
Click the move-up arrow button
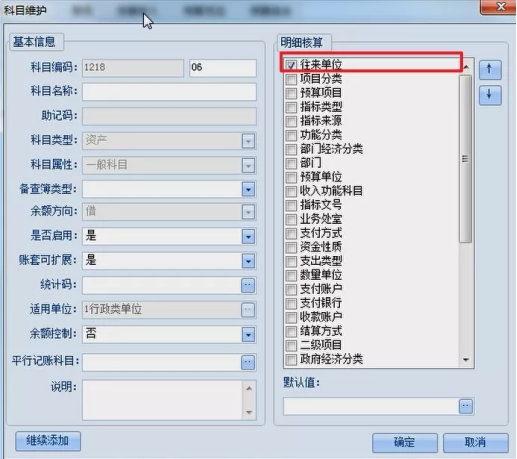click(x=490, y=70)
